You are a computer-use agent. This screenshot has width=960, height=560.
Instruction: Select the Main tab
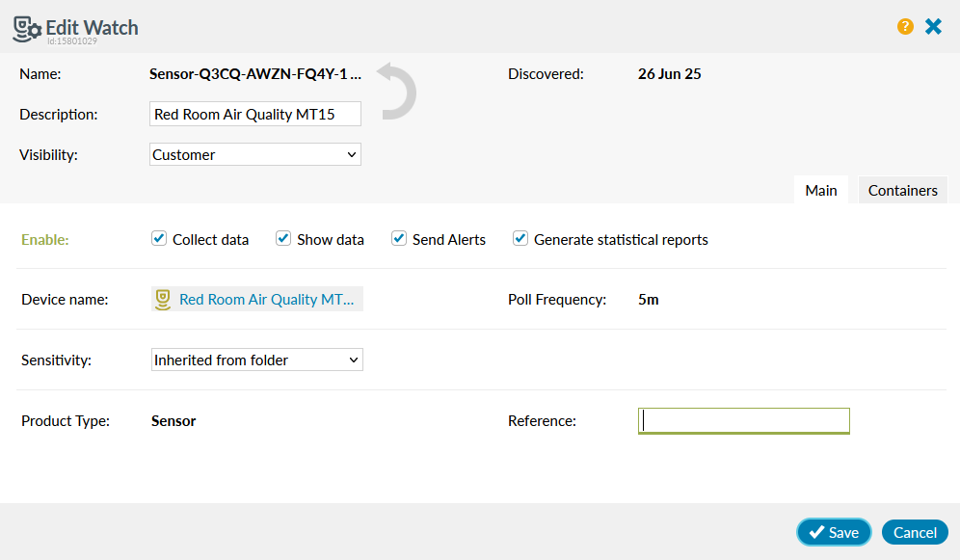coord(820,190)
